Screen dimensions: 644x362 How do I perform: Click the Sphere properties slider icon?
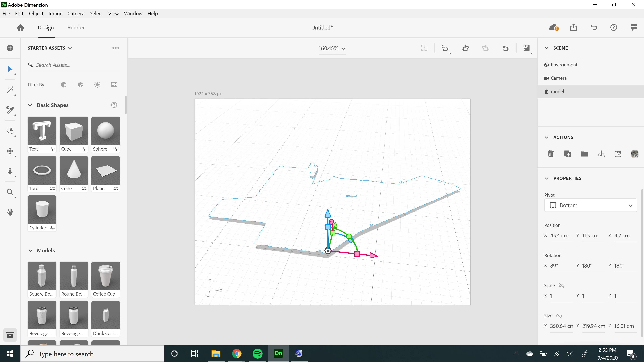click(116, 149)
